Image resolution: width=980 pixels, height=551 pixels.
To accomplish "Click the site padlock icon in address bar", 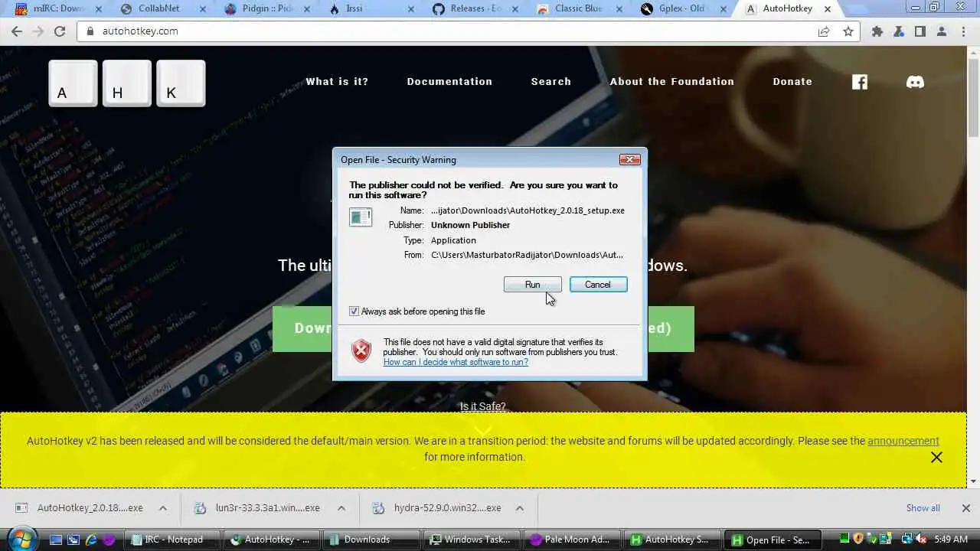I will tap(90, 31).
